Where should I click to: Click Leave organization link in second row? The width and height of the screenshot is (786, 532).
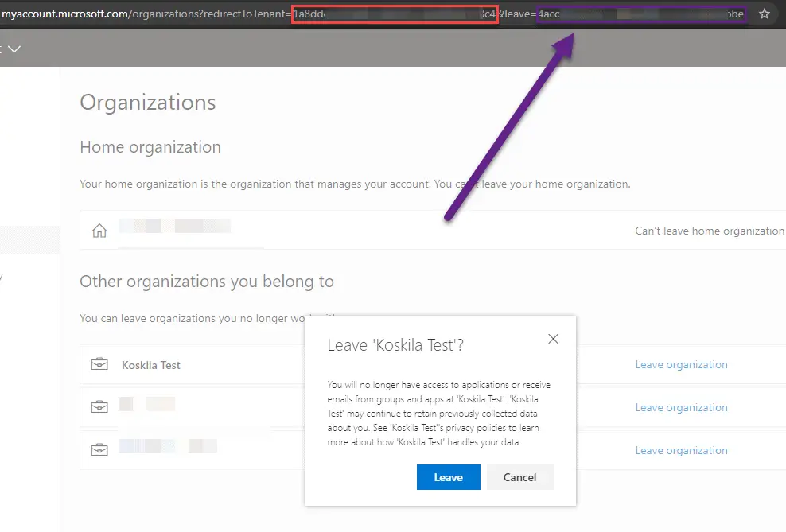coord(681,407)
